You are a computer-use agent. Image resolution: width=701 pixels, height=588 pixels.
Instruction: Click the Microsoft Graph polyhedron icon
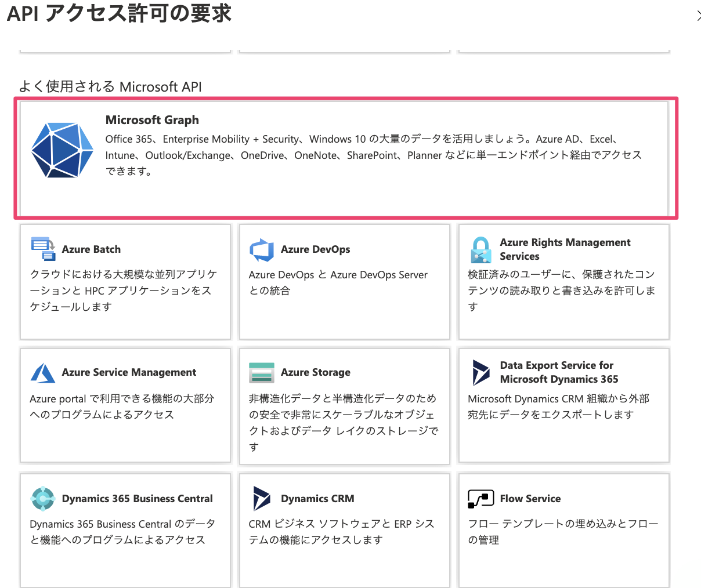[x=62, y=150]
